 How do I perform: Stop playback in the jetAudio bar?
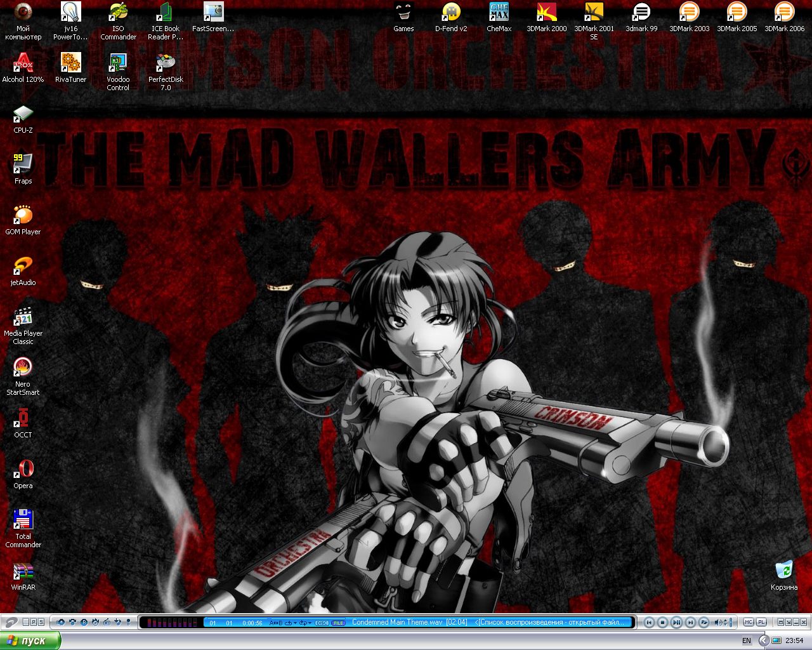(663, 622)
